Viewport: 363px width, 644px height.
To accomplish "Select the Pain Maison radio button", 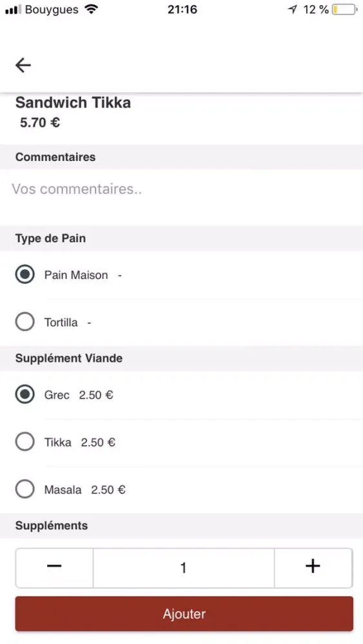I will 25,275.
